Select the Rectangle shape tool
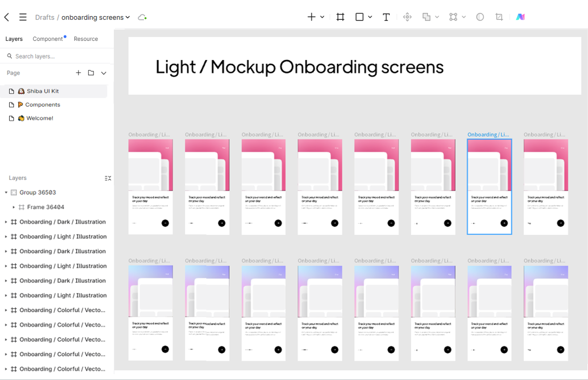The width and height of the screenshot is (588, 380). pyautogui.click(x=359, y=17)
